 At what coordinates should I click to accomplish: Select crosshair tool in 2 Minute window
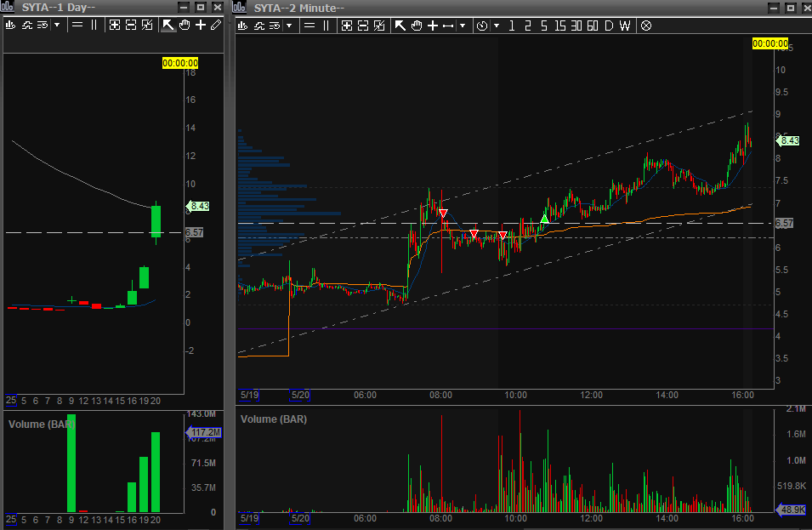click(x=433, y=26)
